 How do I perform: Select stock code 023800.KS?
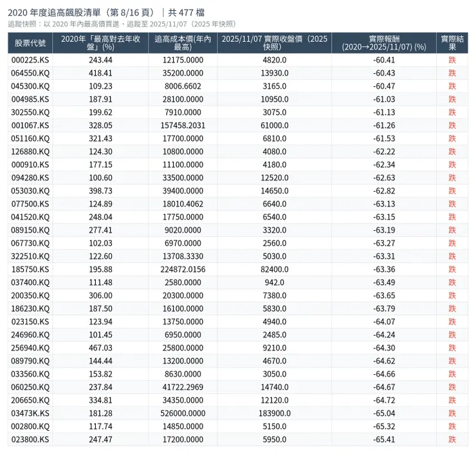pyautogui.click(x=30, y=439)
